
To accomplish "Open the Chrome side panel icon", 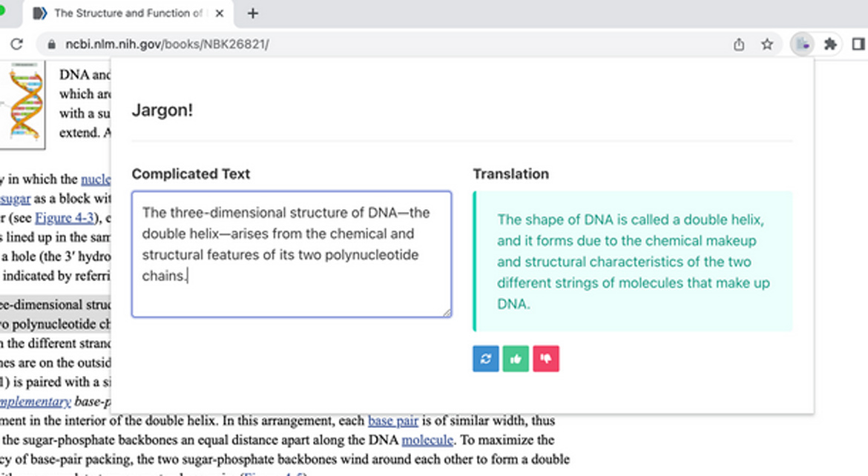I will click(x=858, y=44).
